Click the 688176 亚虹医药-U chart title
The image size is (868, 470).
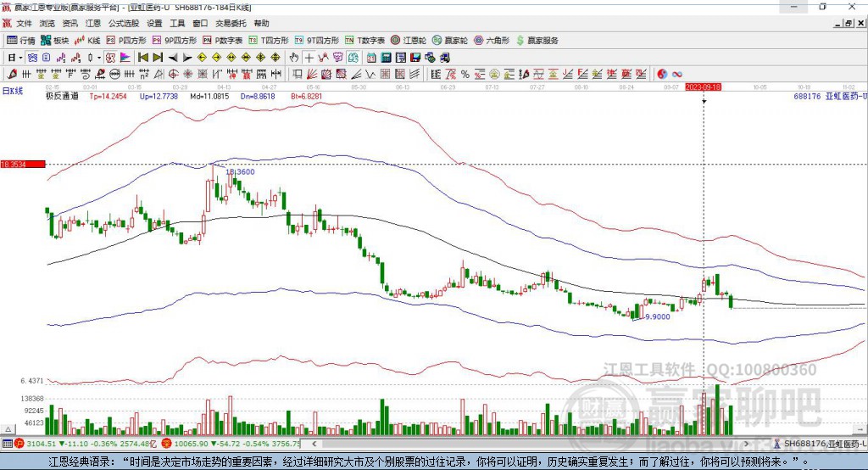click(x=830, y=96)
